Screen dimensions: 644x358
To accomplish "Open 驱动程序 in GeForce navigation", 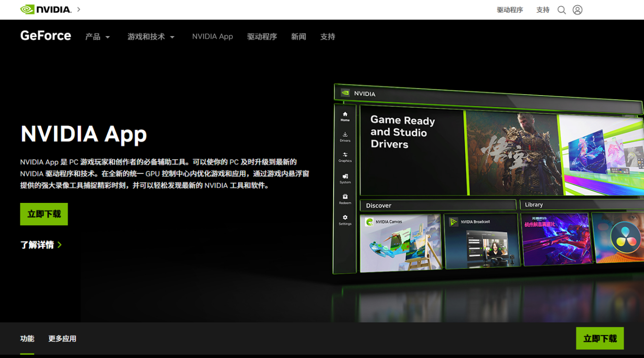I will tap(262, 37).
